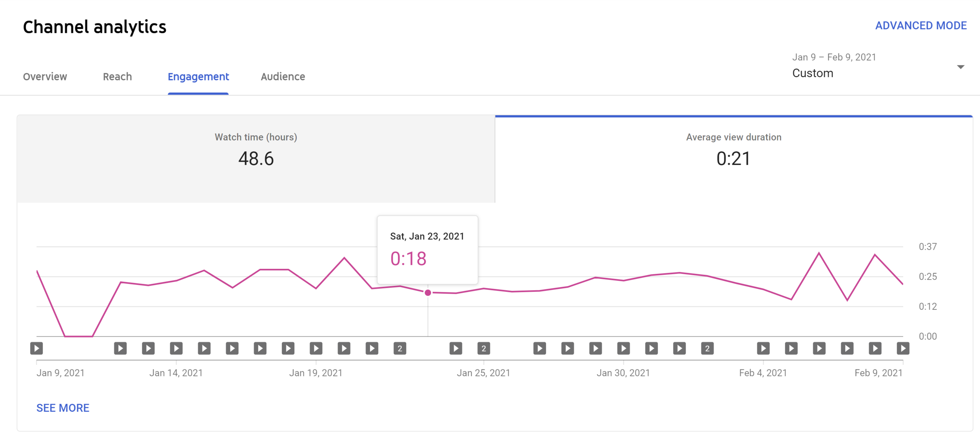This screenshot has height=447, width=980.
Task: Click the 0:37 y-axis label
Action: [x=928, y=246]
